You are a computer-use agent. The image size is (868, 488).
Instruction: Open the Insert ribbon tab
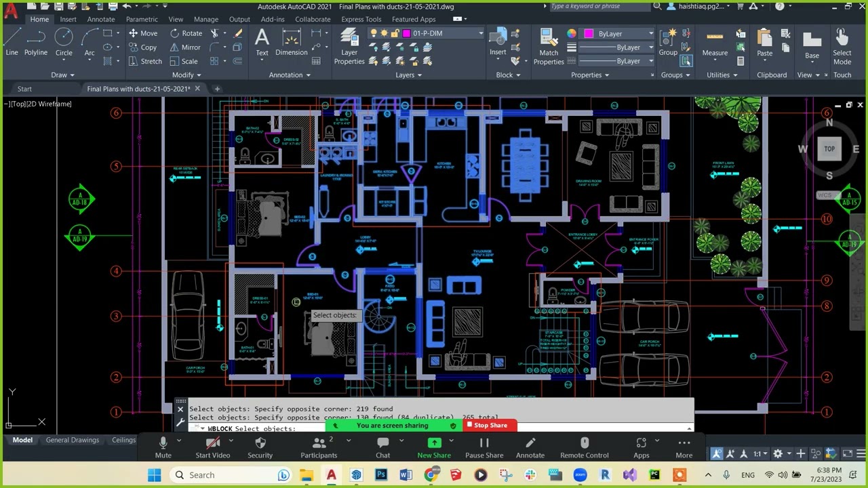coord(68,19)
